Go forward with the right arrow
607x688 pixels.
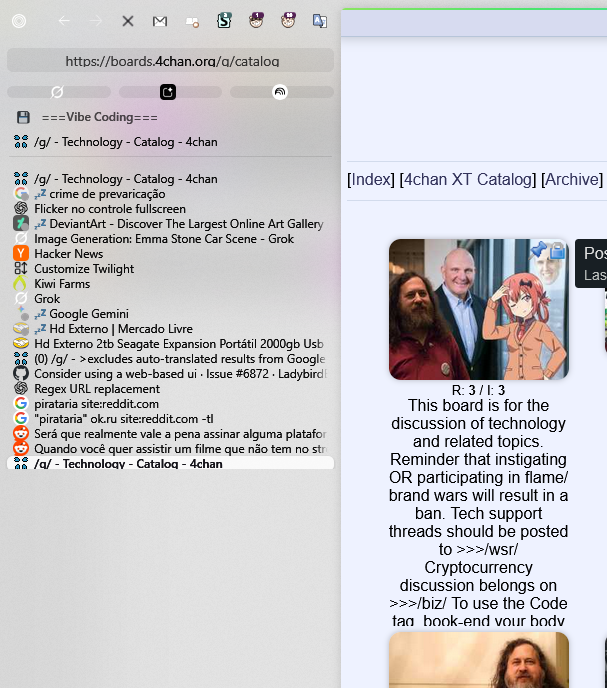(x=95, y=21)
